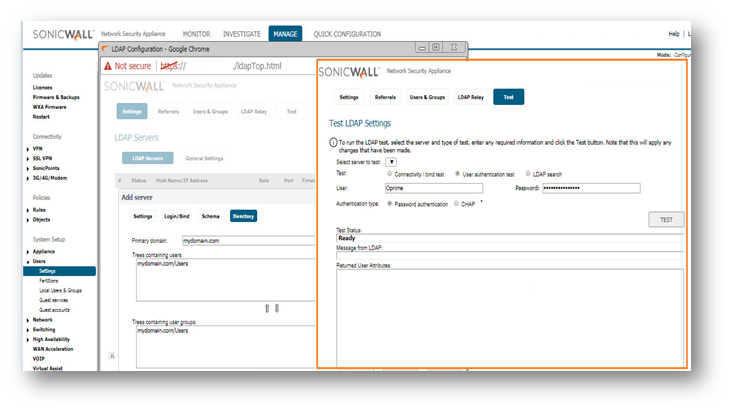Click the Not secure warning icon
Image resolution: width=733 pixels, height=413 pixels.
pos(106,66)
